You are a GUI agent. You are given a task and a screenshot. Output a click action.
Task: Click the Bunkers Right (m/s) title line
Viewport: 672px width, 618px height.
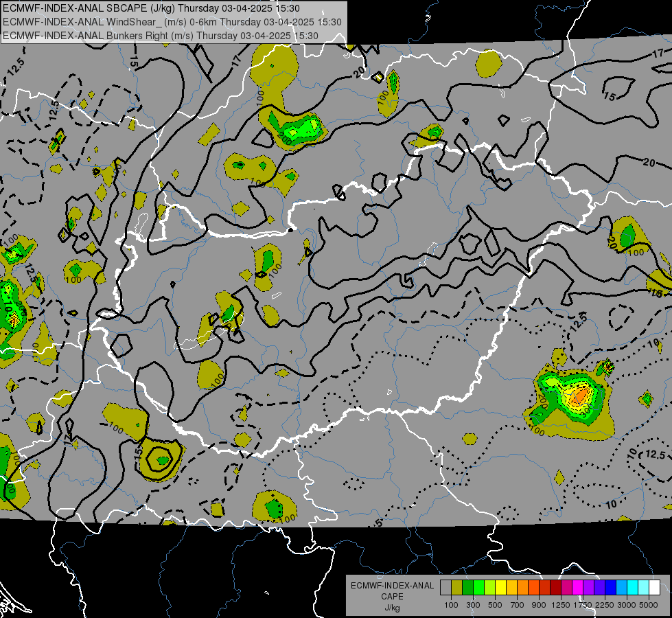tap(161, 35)
